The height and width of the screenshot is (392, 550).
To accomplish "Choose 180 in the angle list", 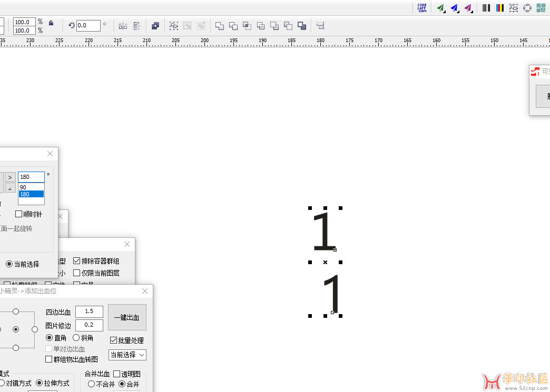I will [x=31, y=194].
